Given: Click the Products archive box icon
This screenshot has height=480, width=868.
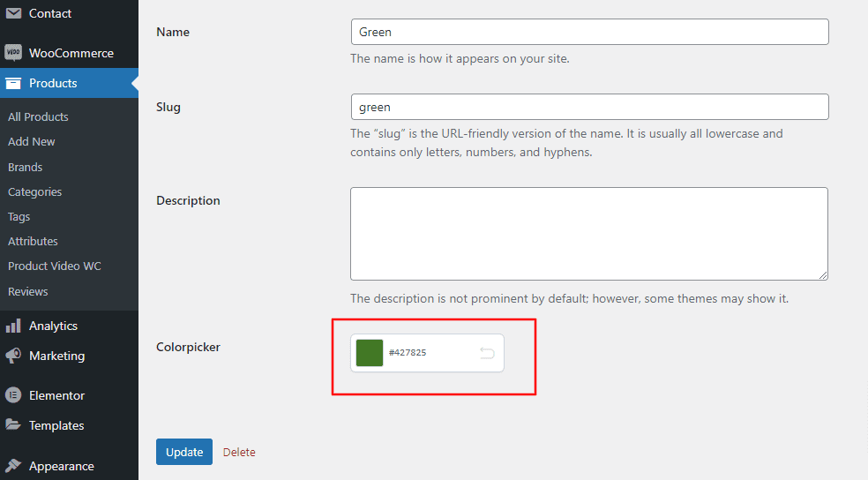Looking at the screenshot, I should point(13,83).
